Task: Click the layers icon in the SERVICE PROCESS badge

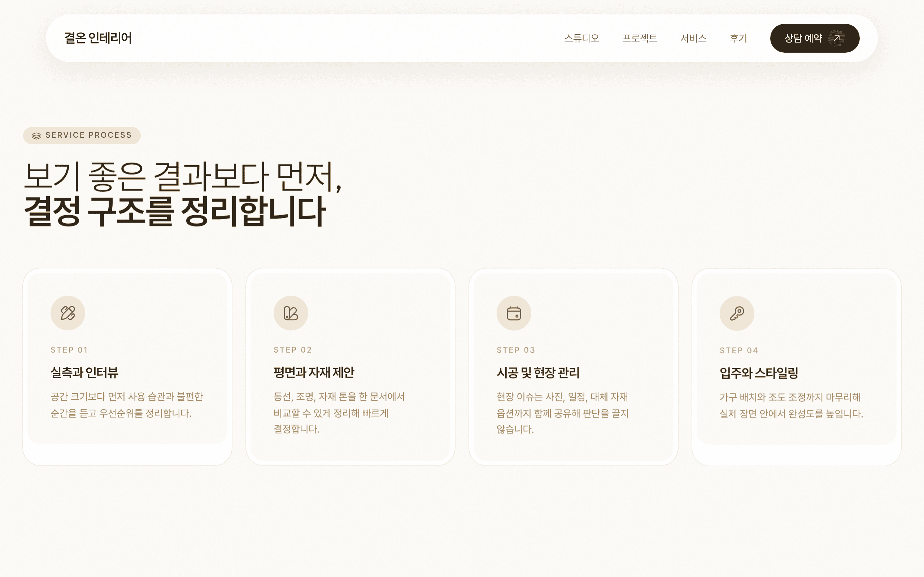Action: point(36,135)
